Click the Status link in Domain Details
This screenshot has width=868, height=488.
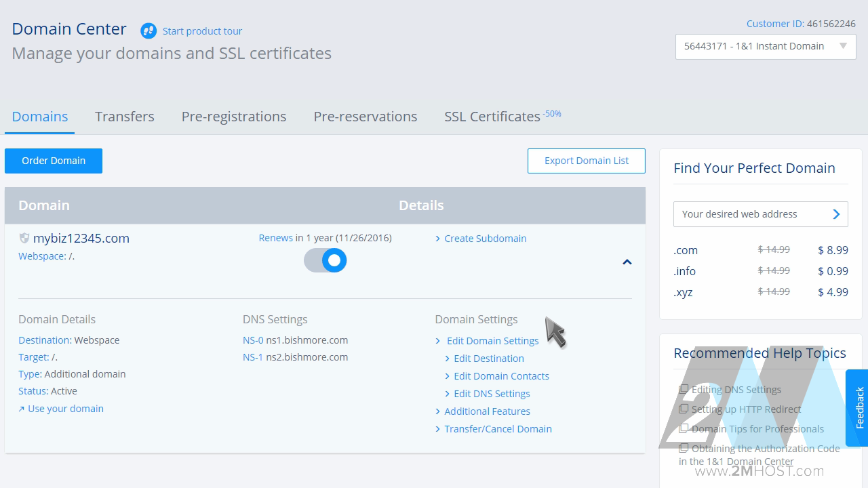[33, 391]
